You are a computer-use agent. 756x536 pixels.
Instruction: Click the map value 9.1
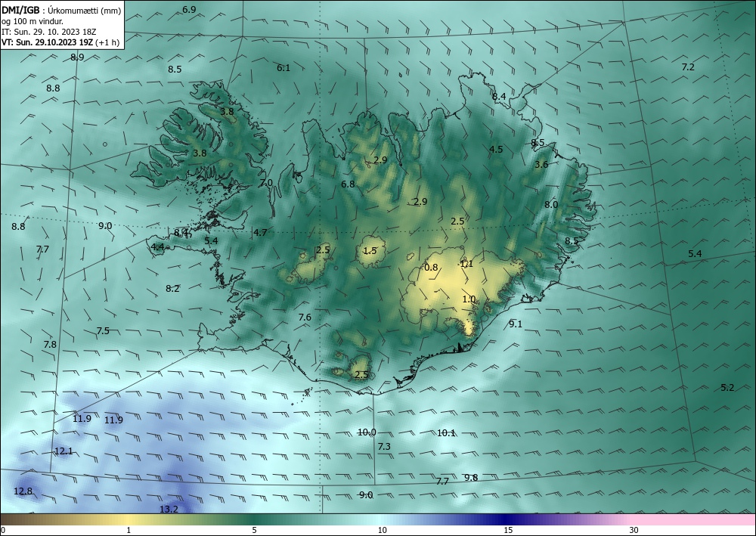click(516, 324)
